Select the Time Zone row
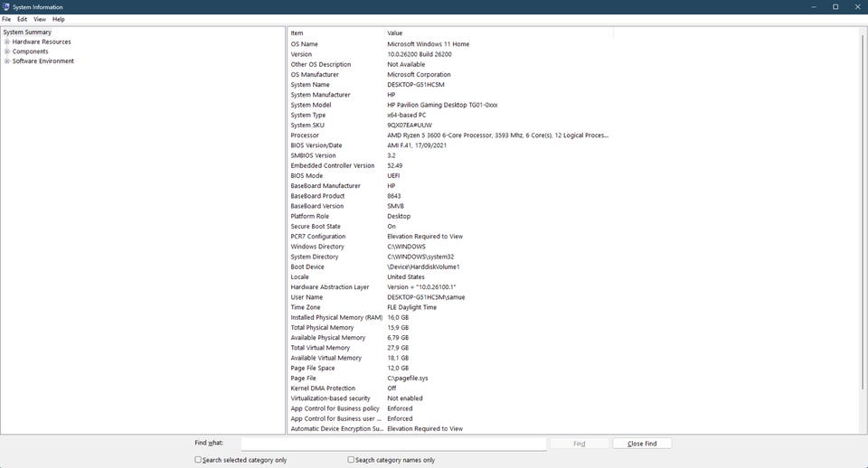Screen dimensions: 868x468 click(x=450, y=307)
